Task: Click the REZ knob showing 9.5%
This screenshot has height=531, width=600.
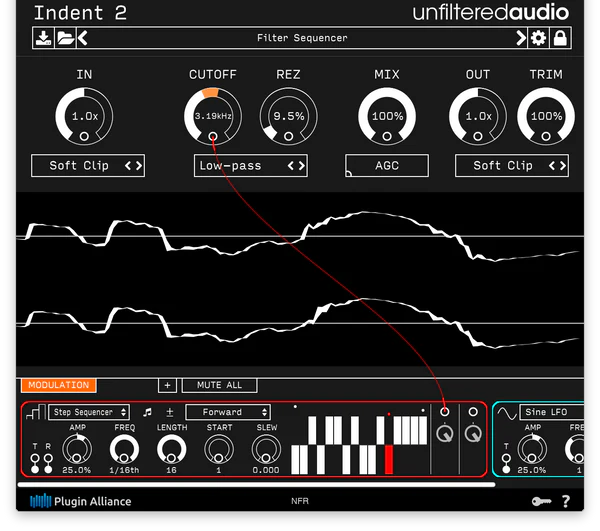Action: pos(289,116)
